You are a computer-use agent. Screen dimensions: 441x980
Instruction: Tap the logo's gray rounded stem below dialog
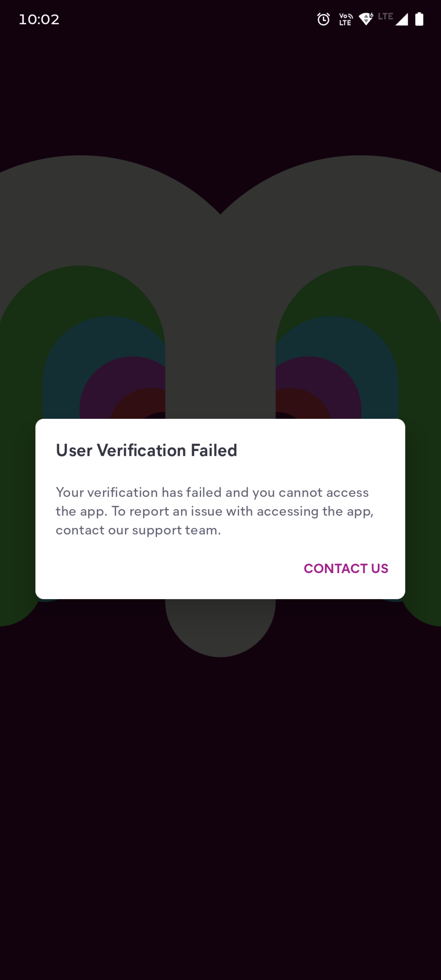pos(220,628)
